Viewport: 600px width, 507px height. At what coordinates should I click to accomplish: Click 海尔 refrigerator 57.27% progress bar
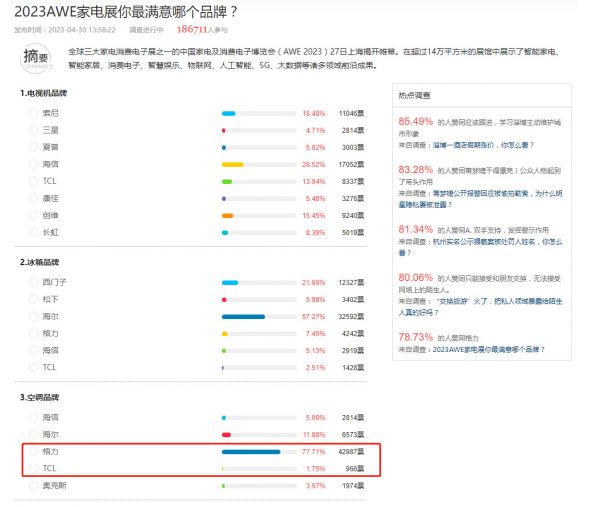click(x=243, y=317)
